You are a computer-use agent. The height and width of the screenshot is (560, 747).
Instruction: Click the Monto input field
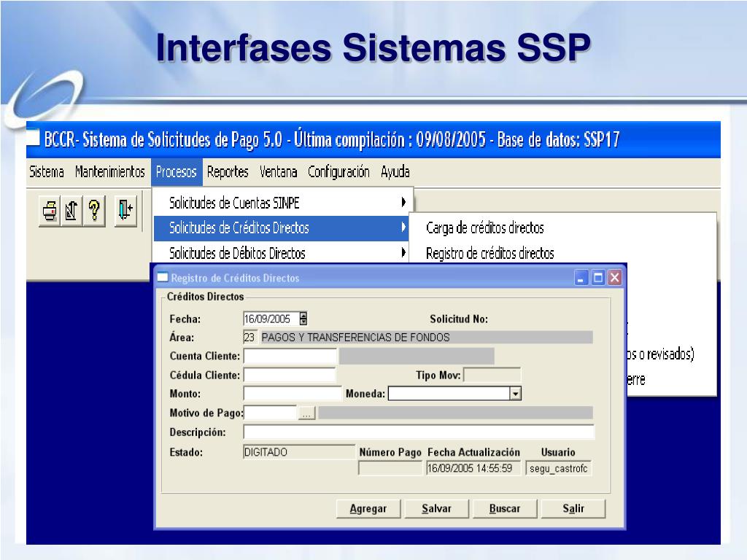coord(293,394)
